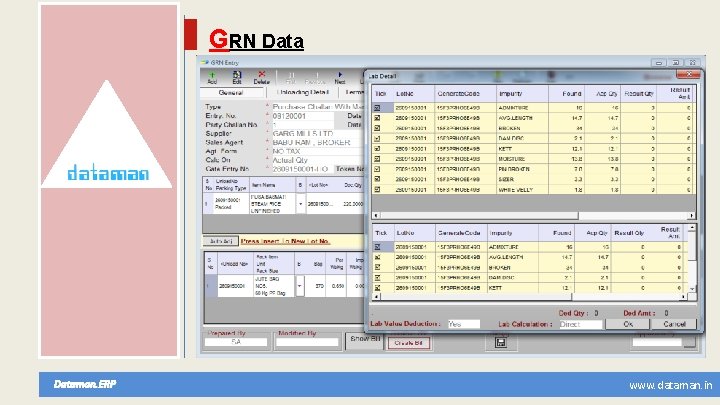
Task: Click the greyed Previous record toolbar icon
Action: (315, 77)
